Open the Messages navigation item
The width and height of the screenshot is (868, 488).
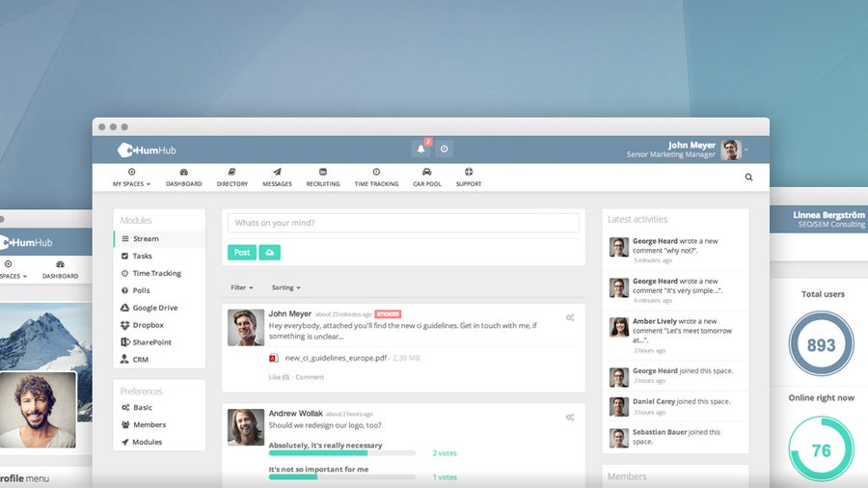point(277,177)
